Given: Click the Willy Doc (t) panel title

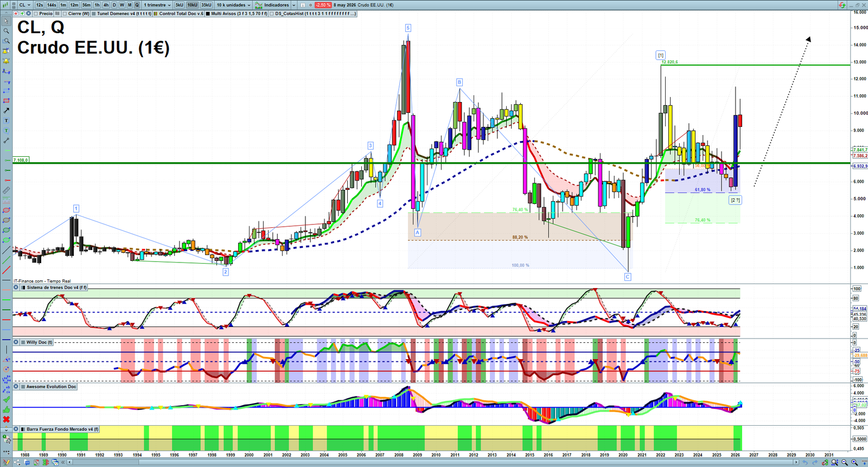Looking at the screenshot, I should [x=40, y=342].
